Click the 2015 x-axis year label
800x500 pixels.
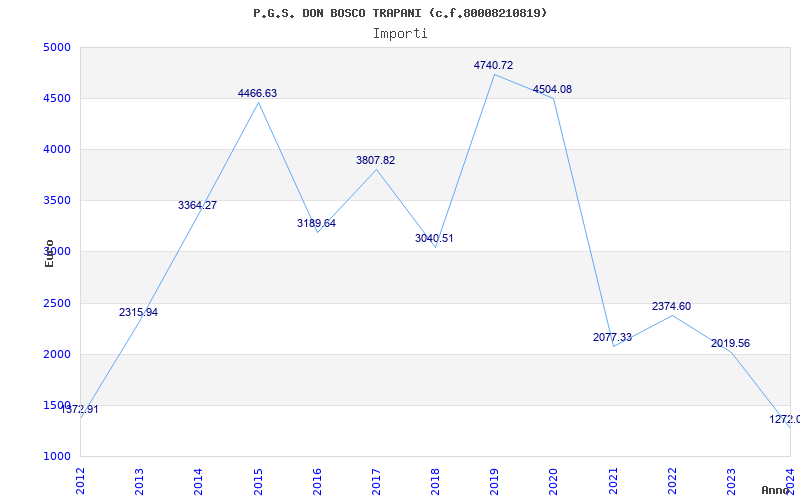pos(258,481)
